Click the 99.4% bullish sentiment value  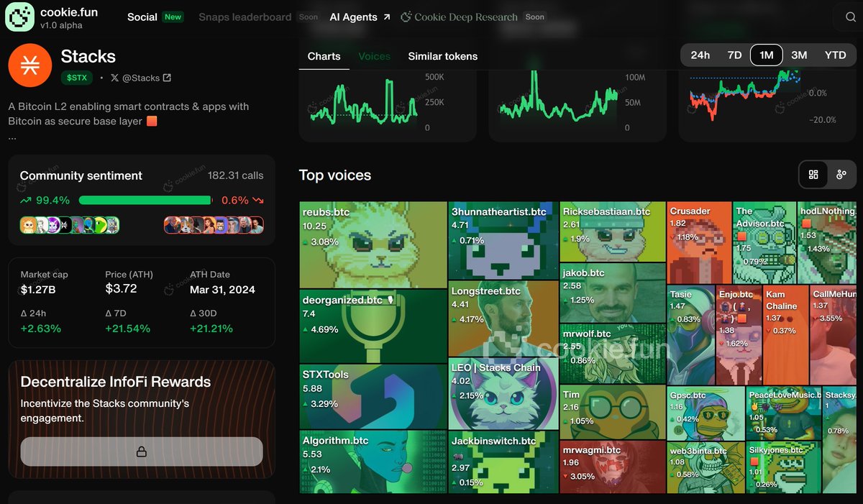pyautogui.click(x=52, y=201)
